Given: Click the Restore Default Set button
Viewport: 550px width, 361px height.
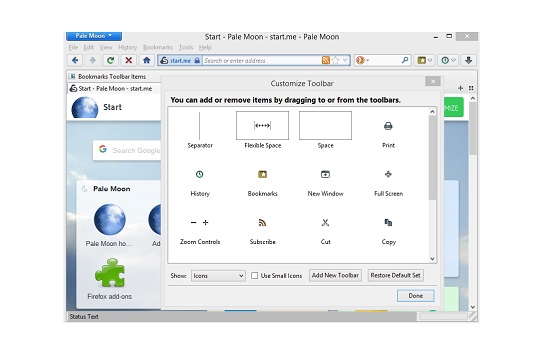Looking at the screenshot, I should pyautogui.click(x=395, y=275).
